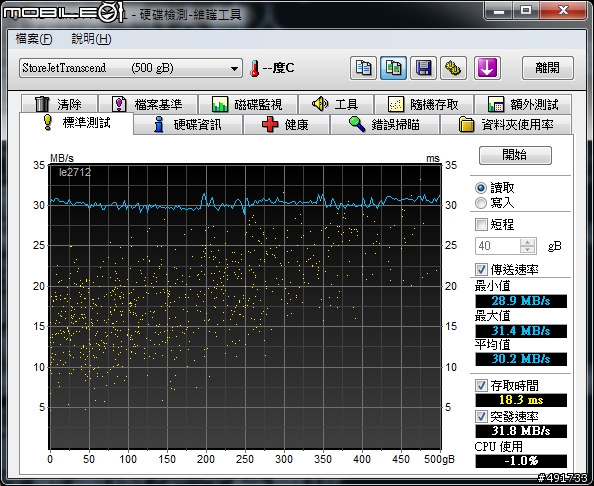594x486 pixels.
Task: Increase the short stroke gB stepper value
Action: click(x=527, y=242)
